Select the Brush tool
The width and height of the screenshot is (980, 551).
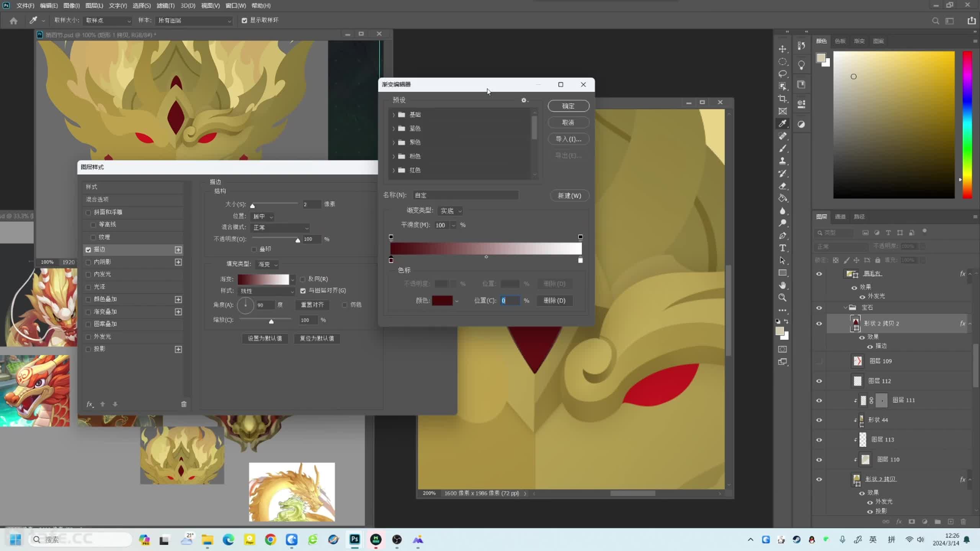click(782, 148)
